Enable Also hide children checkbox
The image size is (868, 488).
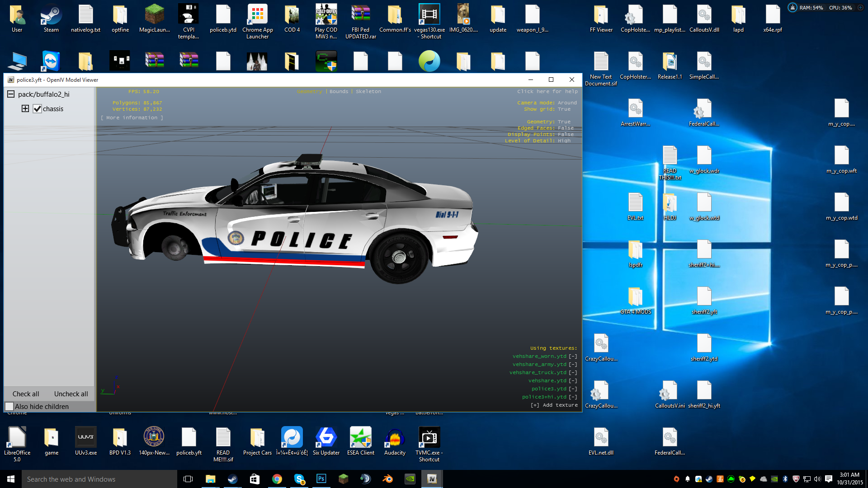click(9, 406)
